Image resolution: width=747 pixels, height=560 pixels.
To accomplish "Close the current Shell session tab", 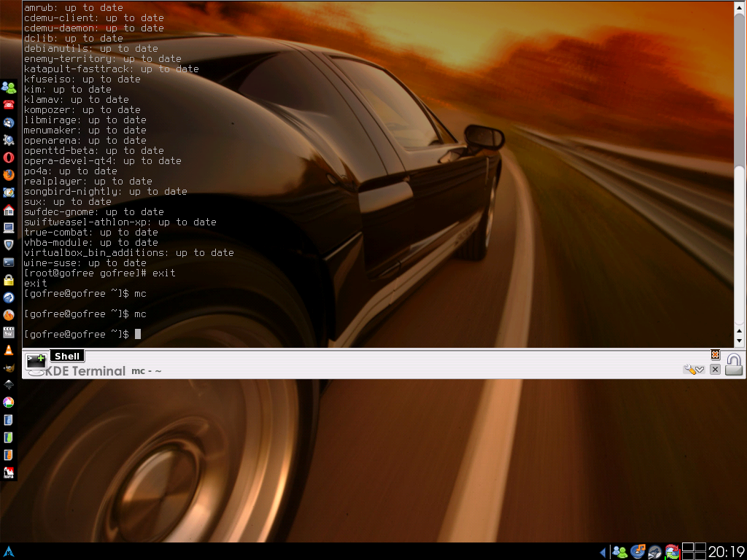I will pyautogui.click(x=715, y=370).
